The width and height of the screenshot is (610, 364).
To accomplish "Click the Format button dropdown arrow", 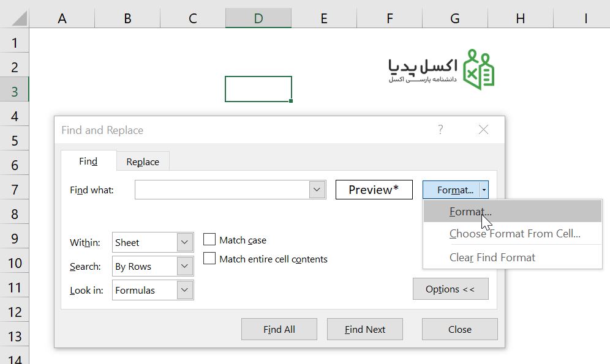I will [x=484, y=190].
